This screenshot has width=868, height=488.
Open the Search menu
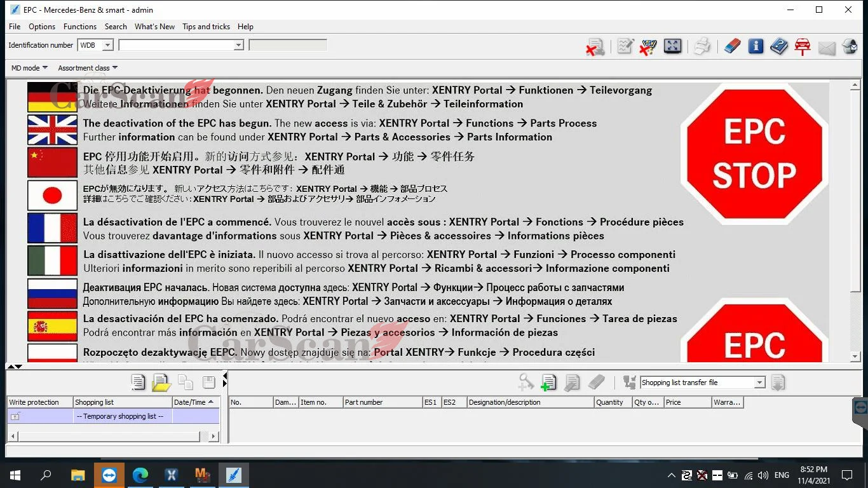[116, 27]
